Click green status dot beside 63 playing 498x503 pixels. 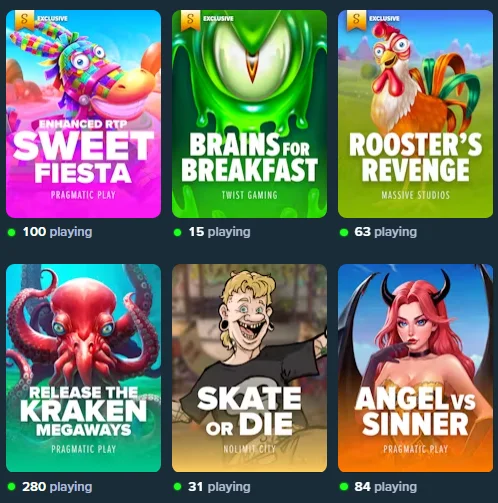[344, 232]
